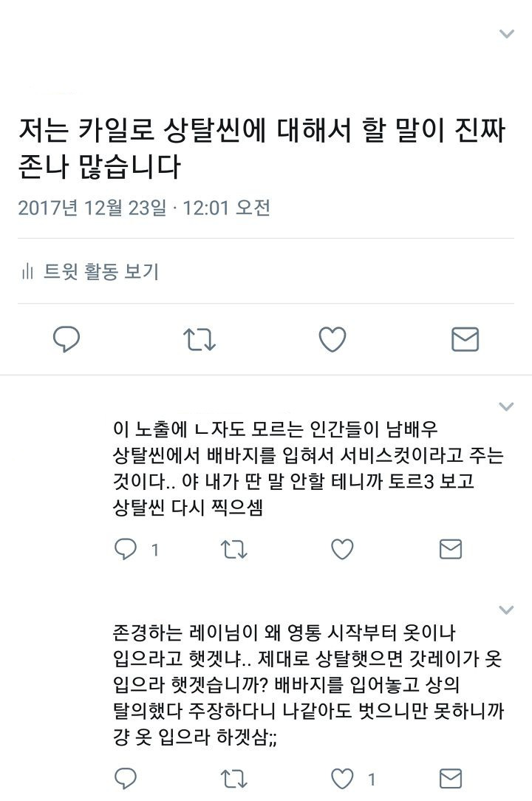Screen dimensions: 532x801
Task: Retweet the main tweet
Action: [199, 340]
